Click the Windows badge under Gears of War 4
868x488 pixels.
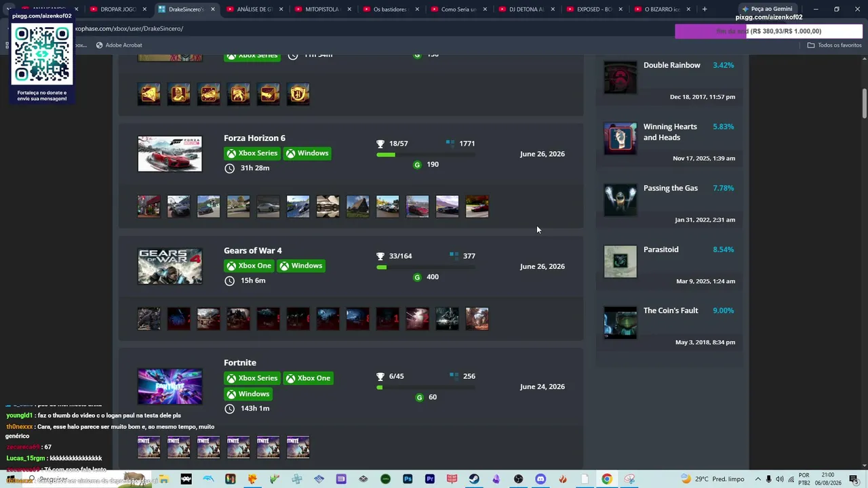(x=301, y=266)
